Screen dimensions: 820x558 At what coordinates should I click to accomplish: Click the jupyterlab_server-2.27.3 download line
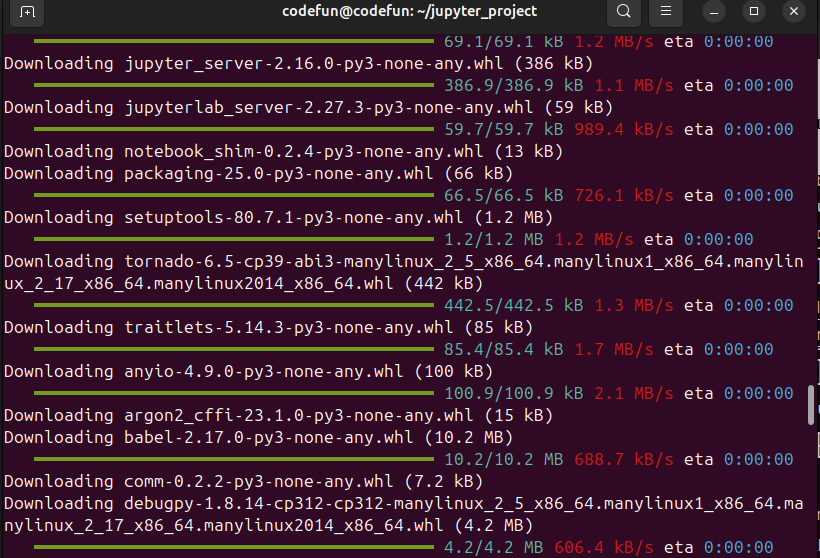pyautogui.click(x=309, y=107)
